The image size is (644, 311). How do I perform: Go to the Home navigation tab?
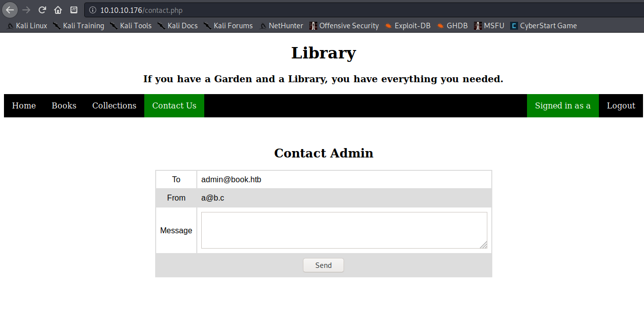(24, 105)
